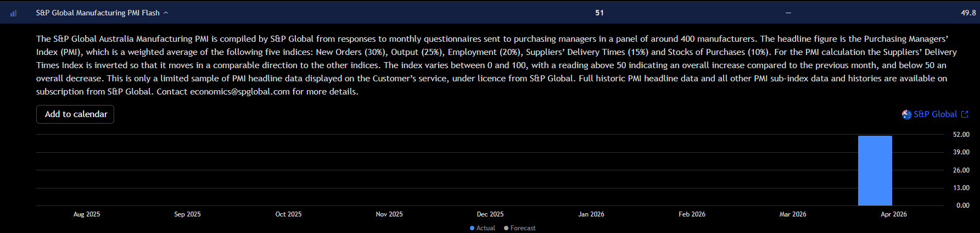Click the bar chart importance icon
Viewport: 980px width, 233px height.
pyautogui.click(x=14, y=13)
